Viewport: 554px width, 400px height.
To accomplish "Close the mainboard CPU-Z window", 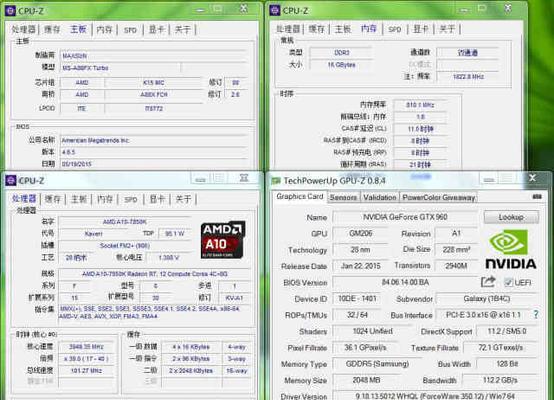I will click(243, 8).
